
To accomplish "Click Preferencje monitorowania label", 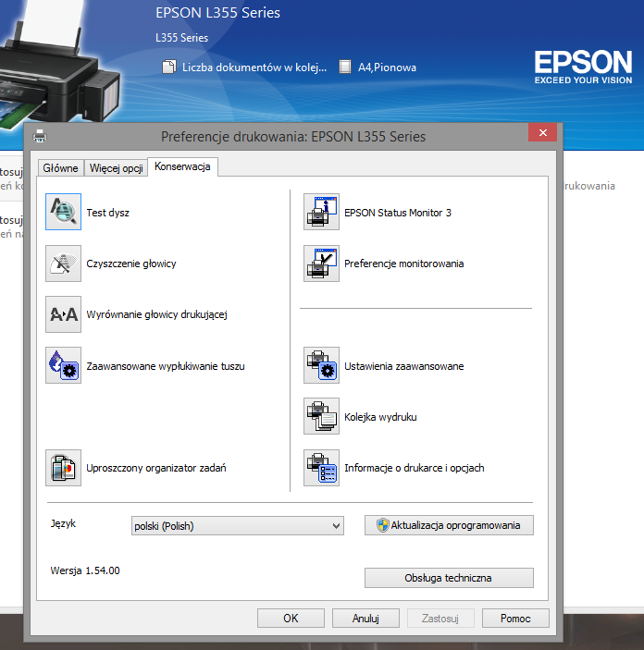I will pos(403,264).
